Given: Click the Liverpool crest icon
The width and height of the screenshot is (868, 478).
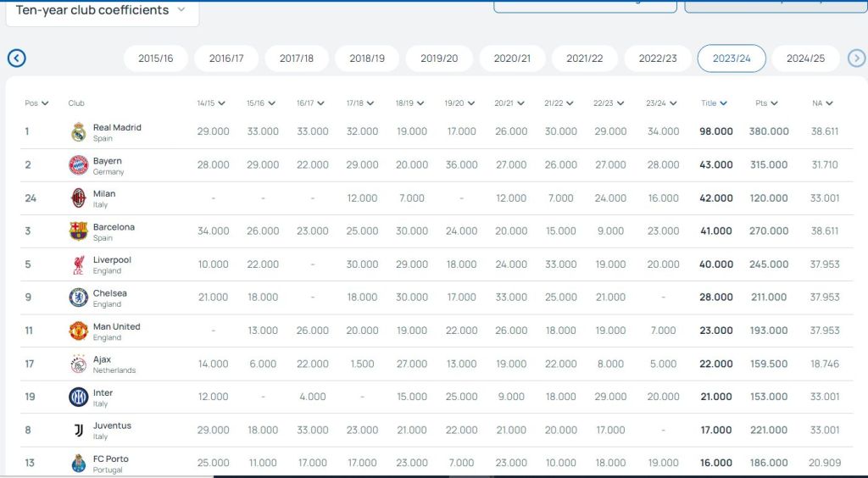Looking at the screenshot, I should pyautogui.click(x=79, y=264).
